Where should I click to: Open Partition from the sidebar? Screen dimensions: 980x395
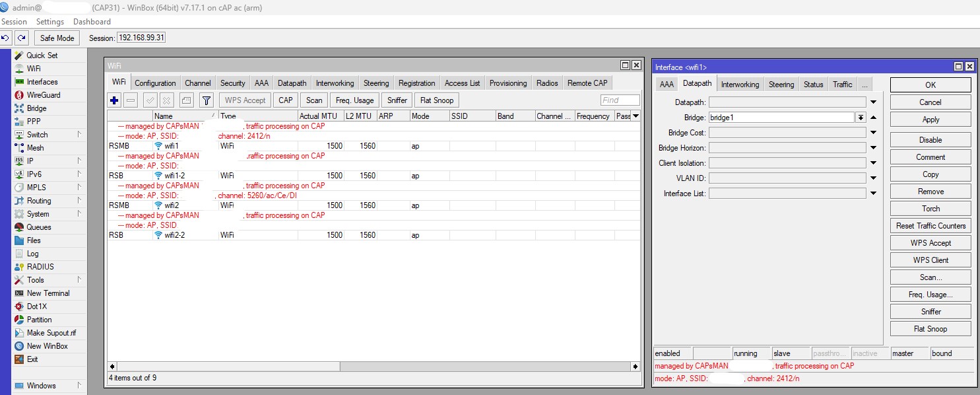click(39, 320)
